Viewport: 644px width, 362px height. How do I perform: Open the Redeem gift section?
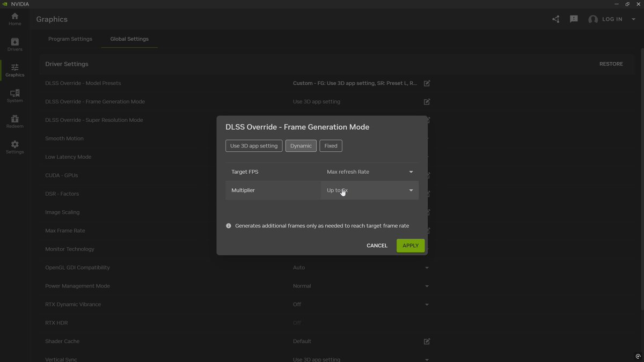tap(14, 122)
